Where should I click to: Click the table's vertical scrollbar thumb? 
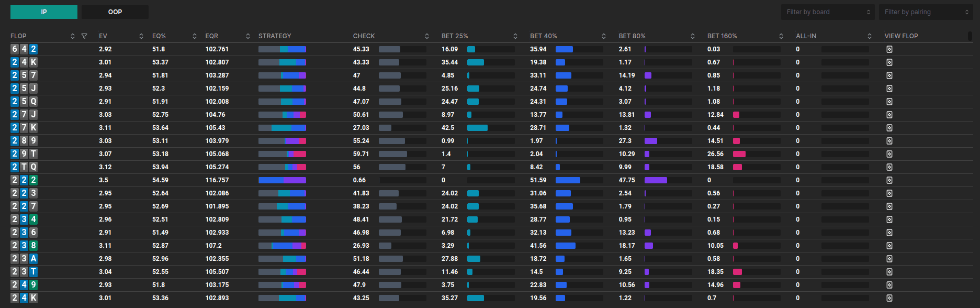point(971,36)
